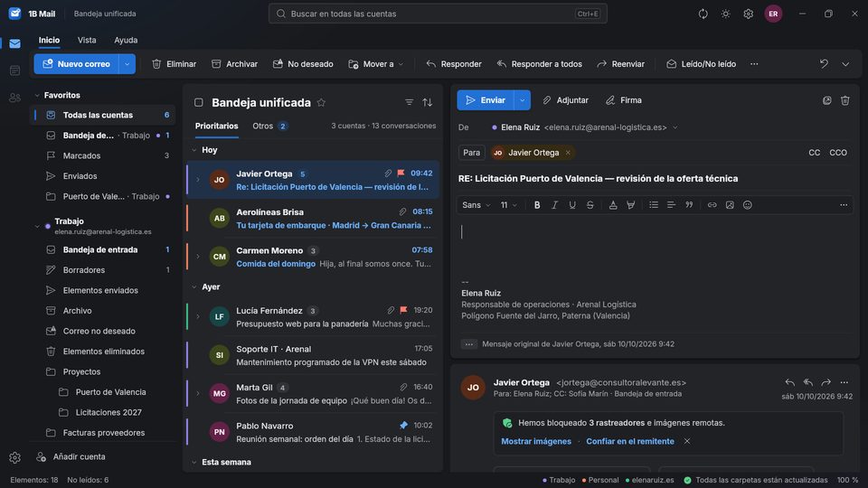The image size is (868, 488).
Task: Open text alignment options
Action: point(671,205)
